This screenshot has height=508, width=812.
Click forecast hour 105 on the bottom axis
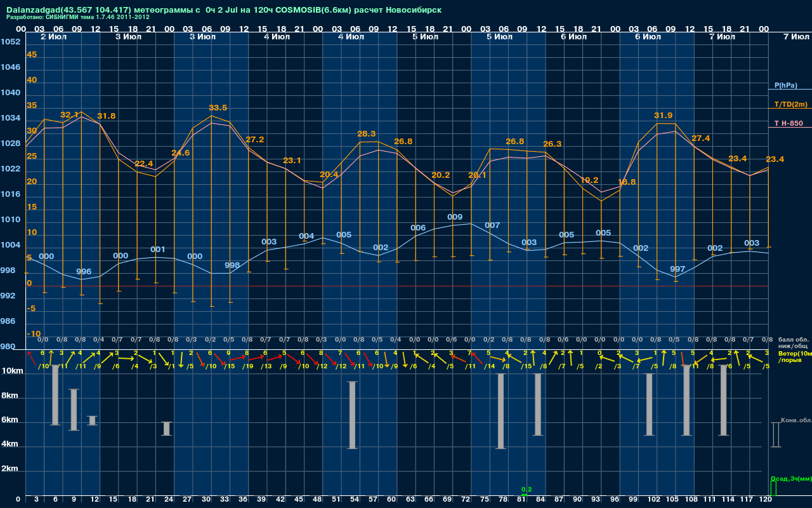point(672,500)
